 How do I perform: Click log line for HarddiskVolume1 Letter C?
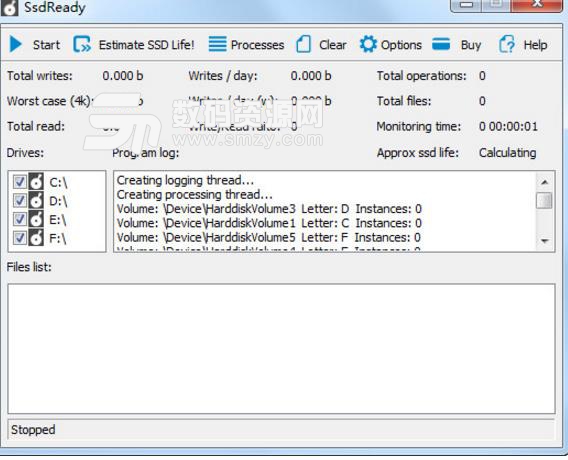point(269,223)
